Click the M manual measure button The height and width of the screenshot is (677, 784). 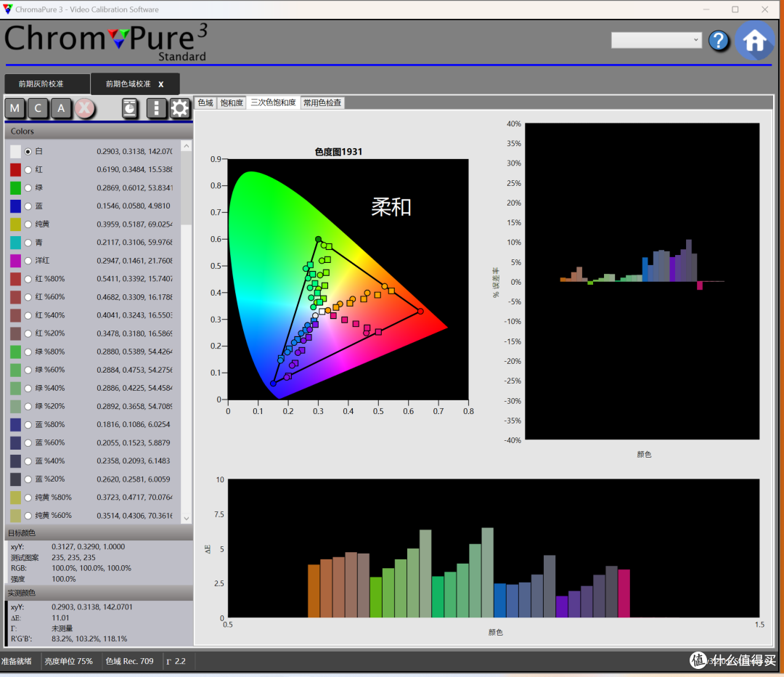tap(15, 108)
